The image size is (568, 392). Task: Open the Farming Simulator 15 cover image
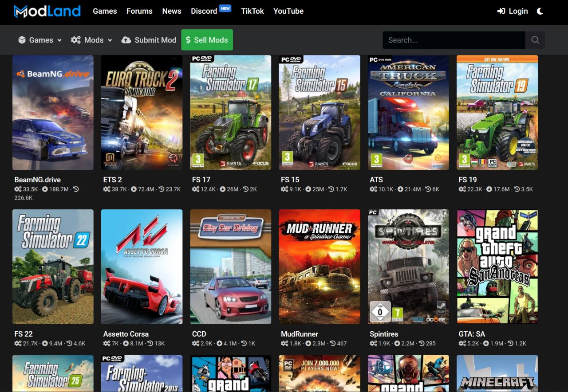tap(319, 113)
